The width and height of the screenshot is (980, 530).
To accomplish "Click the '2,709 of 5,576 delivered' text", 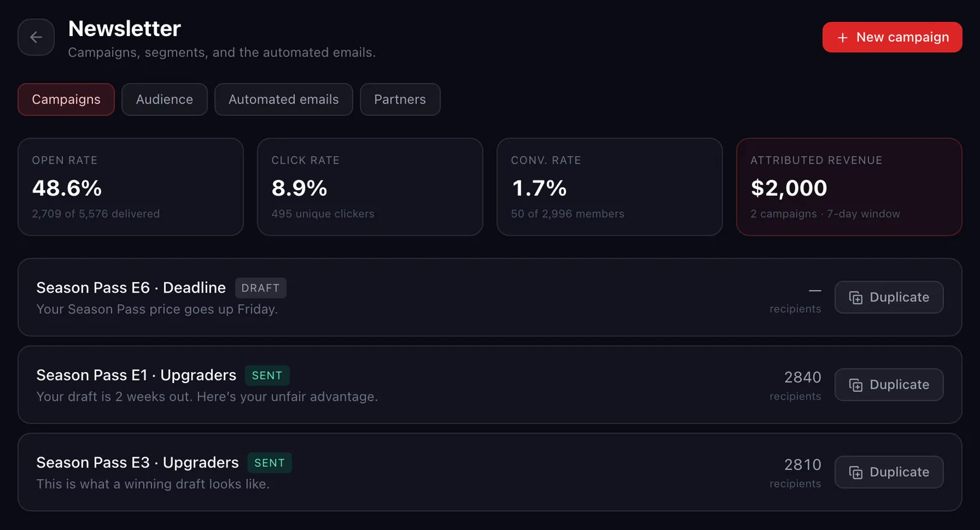I will click(x=96, y=214).
